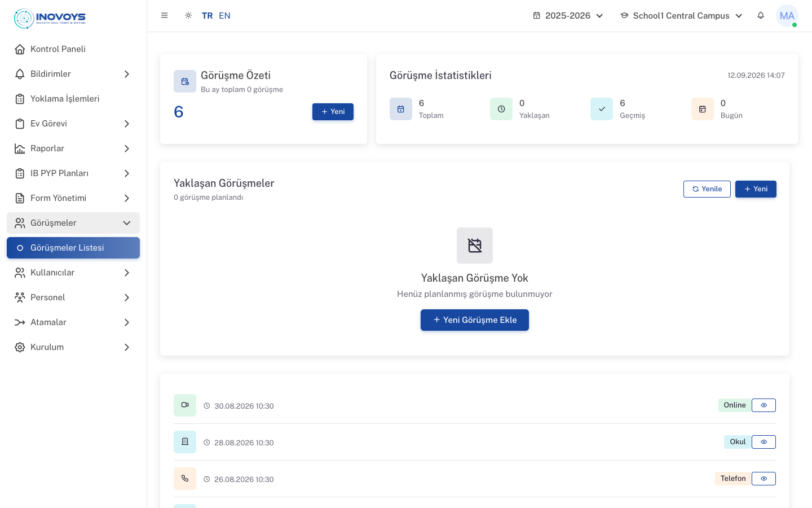This screenshot has width=812, height=508.
Task: Click the Toplam calendar stat icon
Action: (401, 109)
